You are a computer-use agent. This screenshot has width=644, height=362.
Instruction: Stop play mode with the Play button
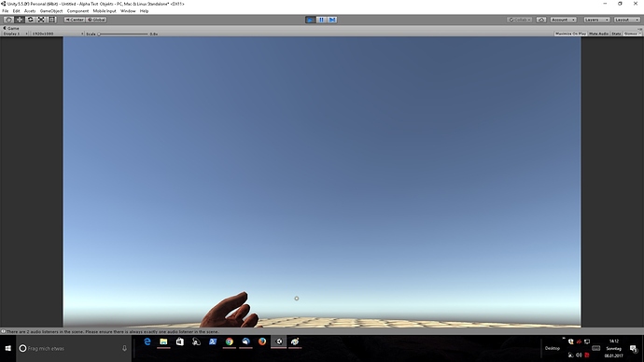point(311,20)
